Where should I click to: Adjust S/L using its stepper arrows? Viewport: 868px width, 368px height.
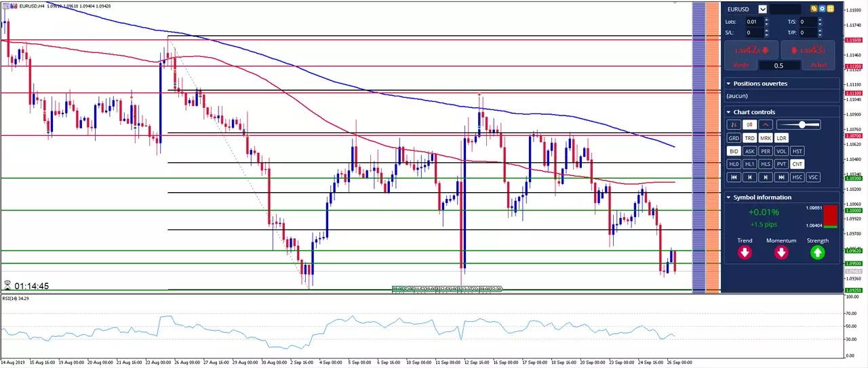tap(766, 33)
